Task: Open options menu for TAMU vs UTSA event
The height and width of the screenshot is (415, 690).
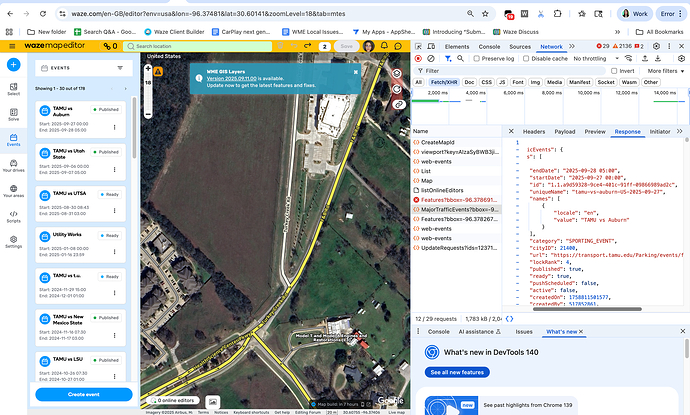Action: (x=114, y=211)
